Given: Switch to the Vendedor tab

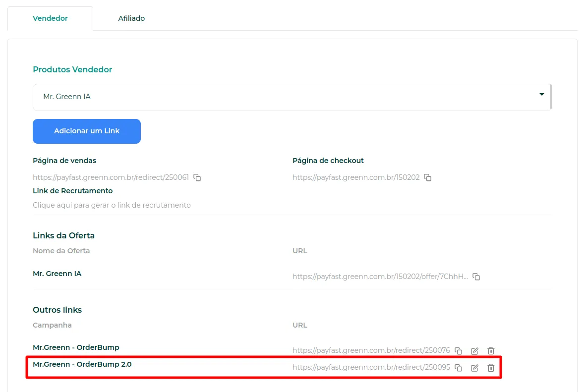Looking at the screenshot, I should pyautogui.click(x=50, y=18).
